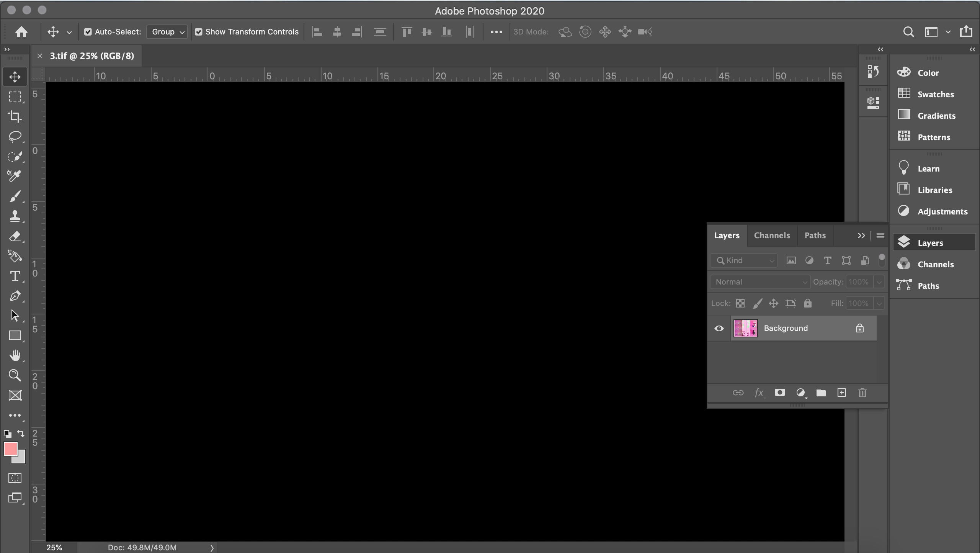980x553 pixels.
Task: Click the Background layer thumbnail
Action: pos(745,328)
